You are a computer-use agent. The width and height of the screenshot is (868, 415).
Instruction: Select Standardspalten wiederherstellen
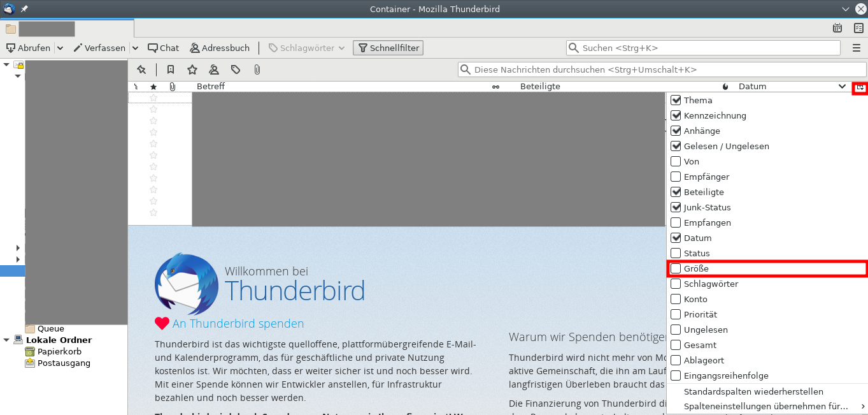767,391
